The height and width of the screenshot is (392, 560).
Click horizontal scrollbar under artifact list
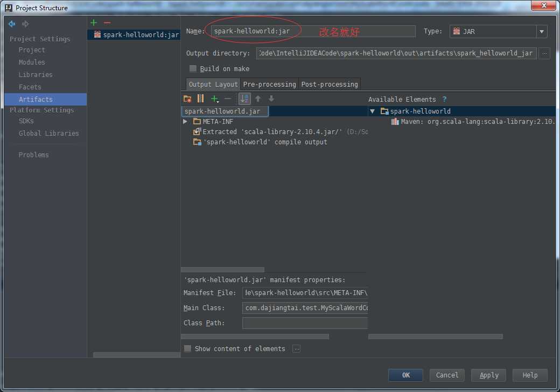pos(137,355)
